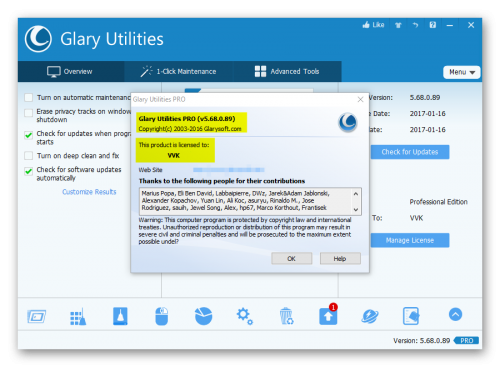Click the Customize Results link
This screenshot has height=367, width=500.
(89, 192)
